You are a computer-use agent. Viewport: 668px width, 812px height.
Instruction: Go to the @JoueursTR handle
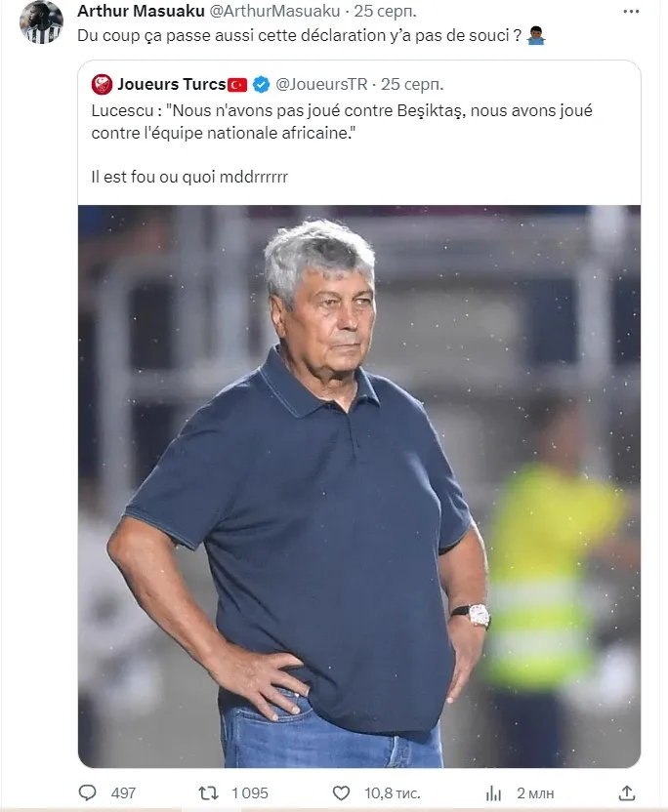tap(323, 84)
